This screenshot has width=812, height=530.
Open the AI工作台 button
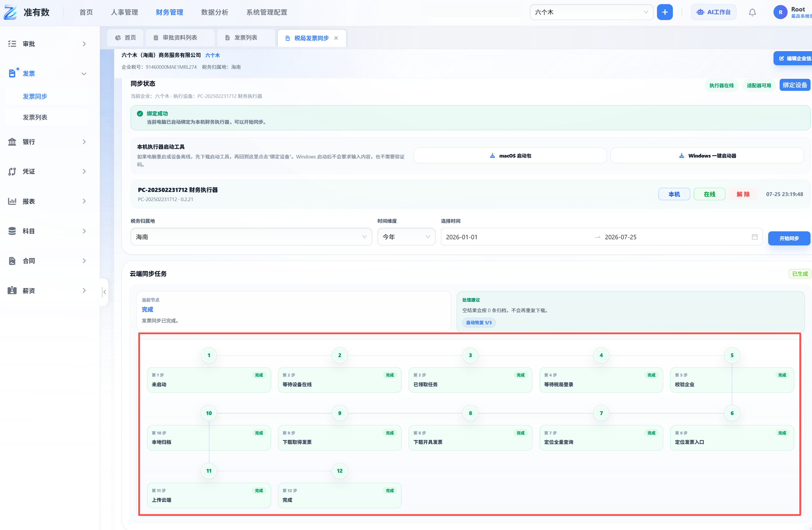(713, 12)
